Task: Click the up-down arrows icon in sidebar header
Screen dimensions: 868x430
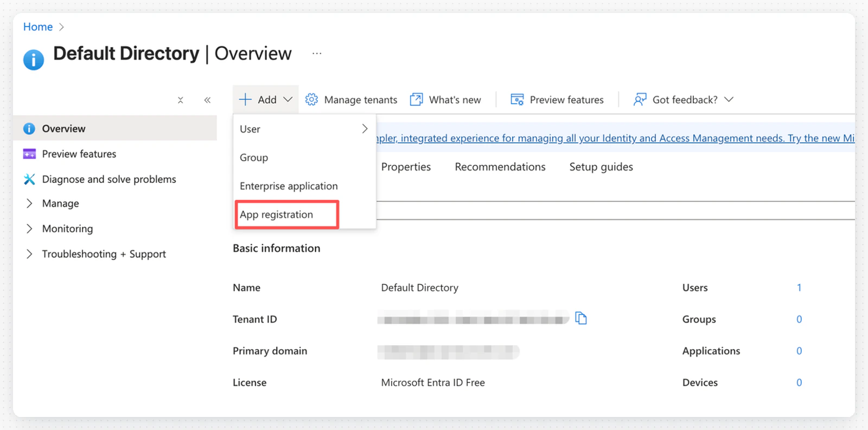Action: 180,100
